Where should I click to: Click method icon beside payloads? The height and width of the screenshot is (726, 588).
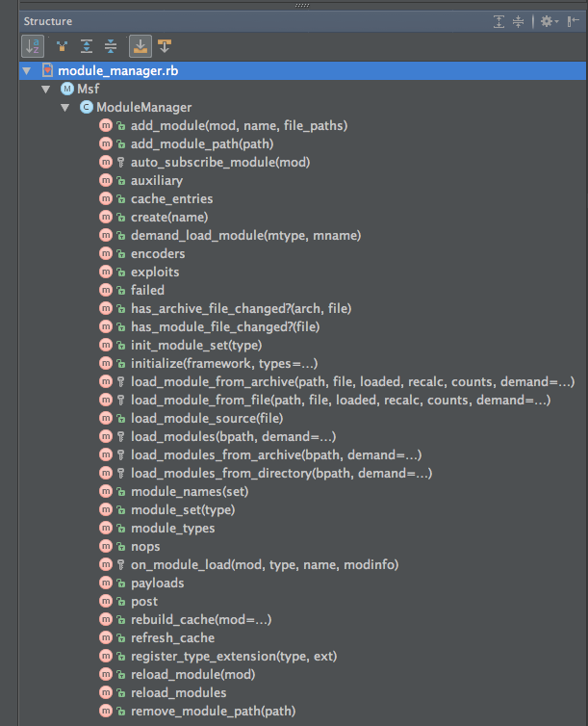tap(106, 583)
